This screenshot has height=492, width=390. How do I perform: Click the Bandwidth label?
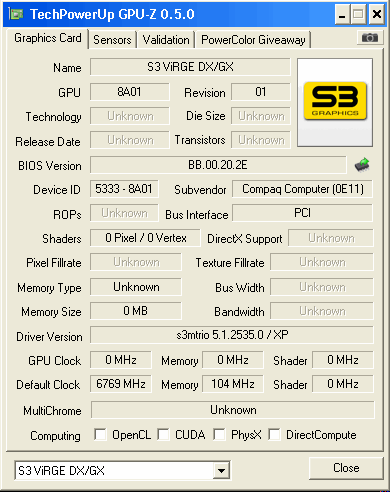tap(239, 312)
